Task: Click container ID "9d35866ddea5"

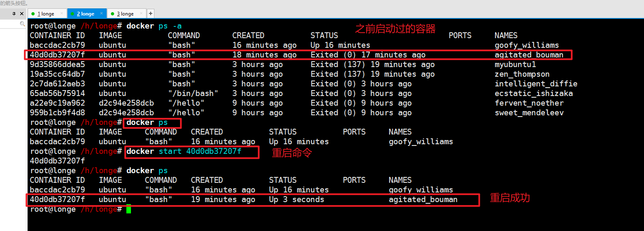Action: click(57, 65)
